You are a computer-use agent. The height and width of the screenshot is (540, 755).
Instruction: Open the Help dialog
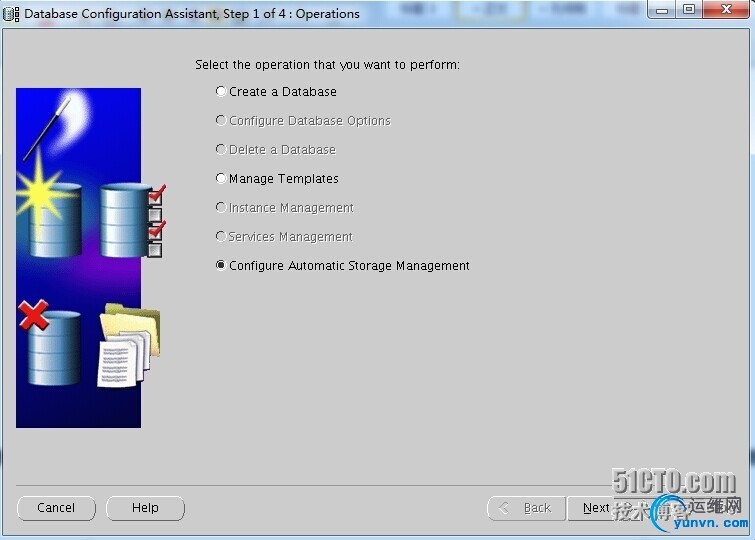pyautogui.click(x=145, y=508)
